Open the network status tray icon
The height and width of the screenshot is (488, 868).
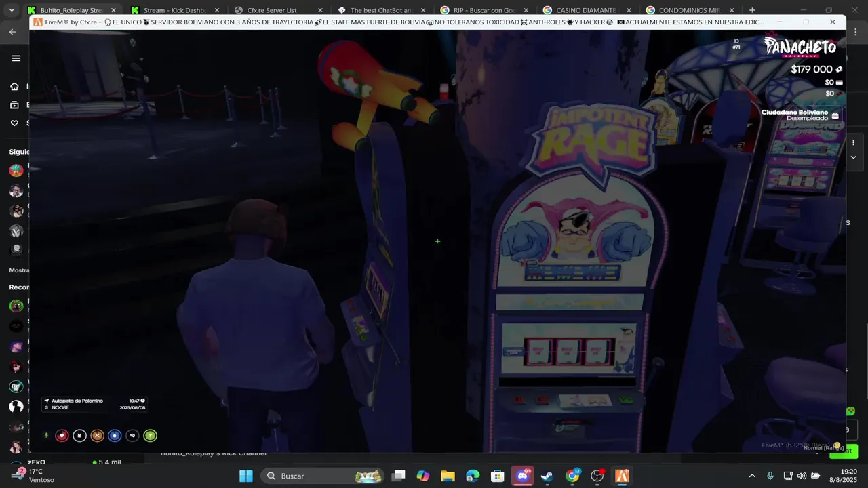coord(788,476)
